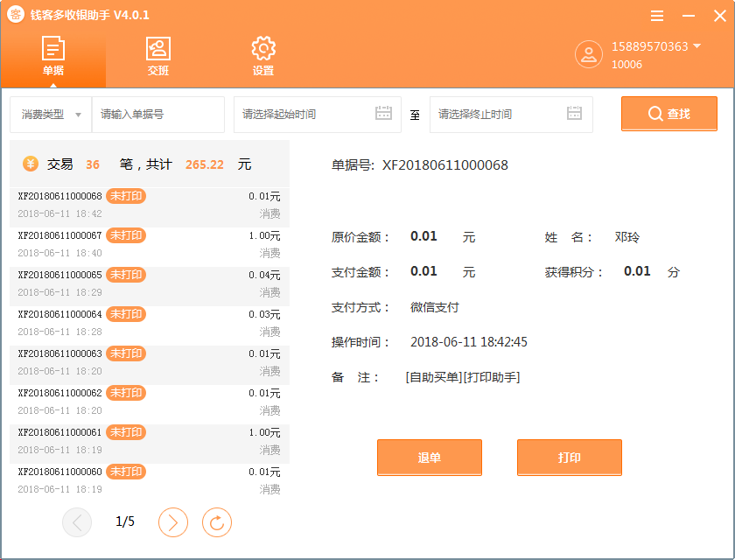Click 未打印 badge on order XF20180611000068
The image size is (735, 560).
tap(126, 196)
